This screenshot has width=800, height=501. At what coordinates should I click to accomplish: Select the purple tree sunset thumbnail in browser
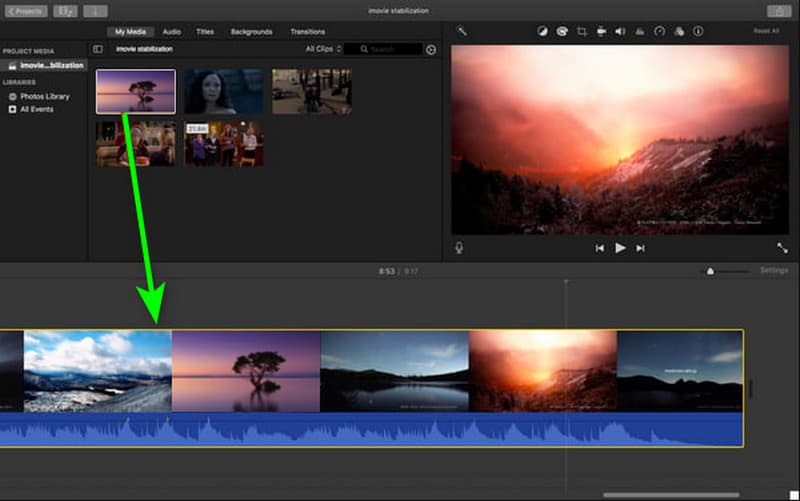click(136, 92)
